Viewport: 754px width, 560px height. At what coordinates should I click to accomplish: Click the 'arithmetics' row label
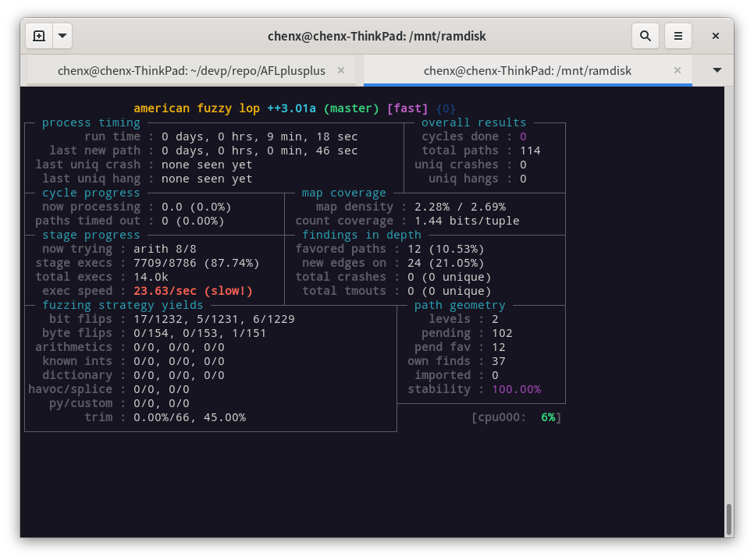point(73,347)
